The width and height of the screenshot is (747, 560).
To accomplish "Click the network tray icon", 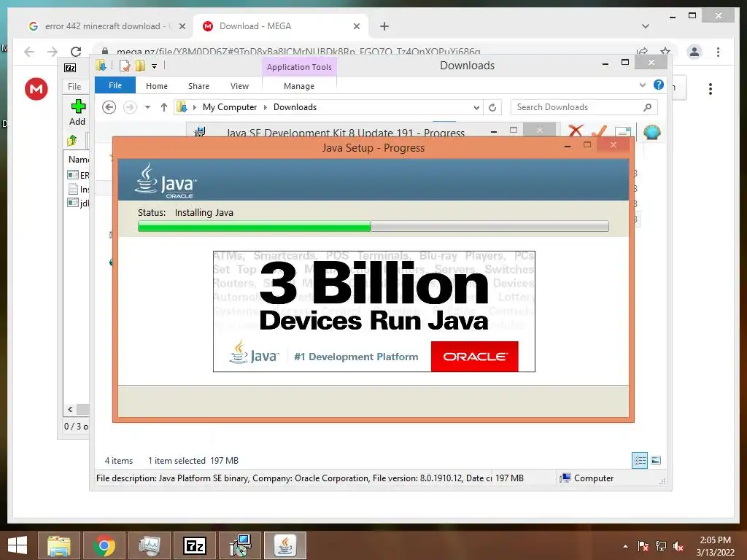I will (661, 546).
